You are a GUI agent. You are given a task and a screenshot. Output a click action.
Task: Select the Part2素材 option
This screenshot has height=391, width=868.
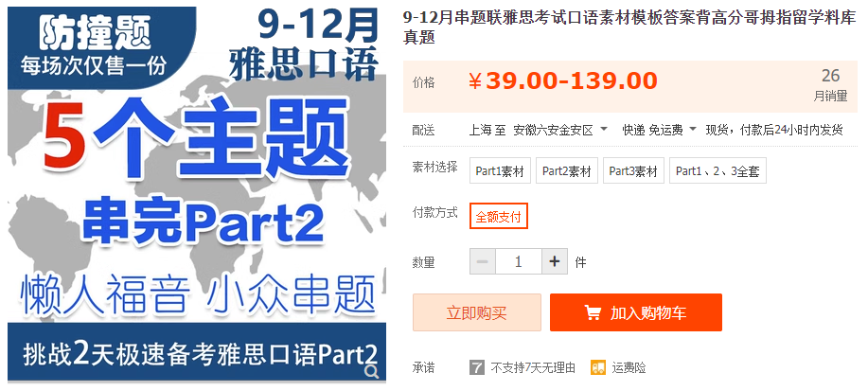pyautogui.click(x=566, y=171)
